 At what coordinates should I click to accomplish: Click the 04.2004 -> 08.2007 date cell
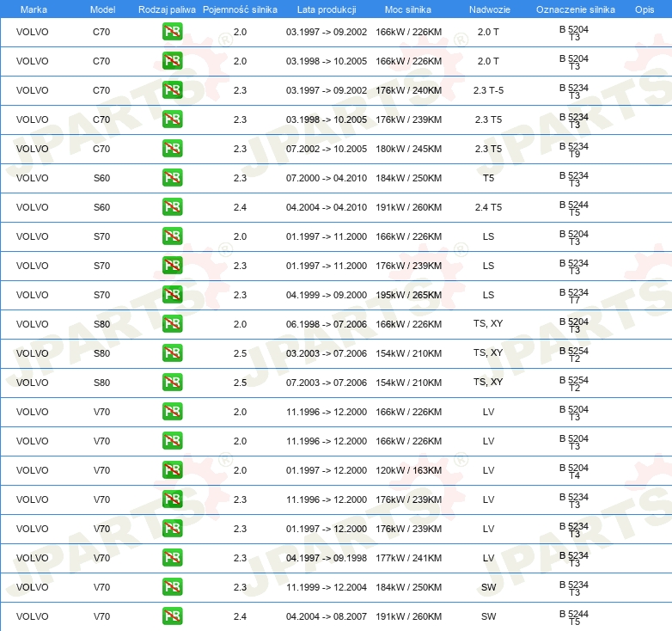click(x=327, y=616)
